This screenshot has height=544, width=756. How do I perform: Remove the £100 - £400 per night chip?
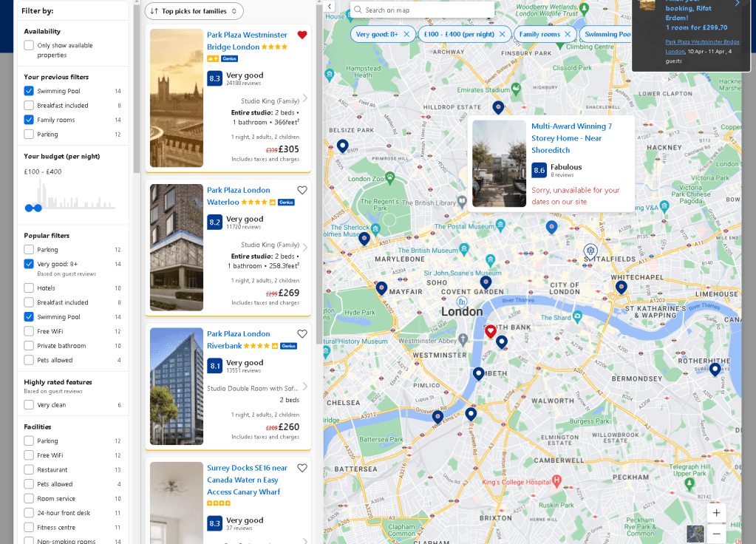(502, 34)
